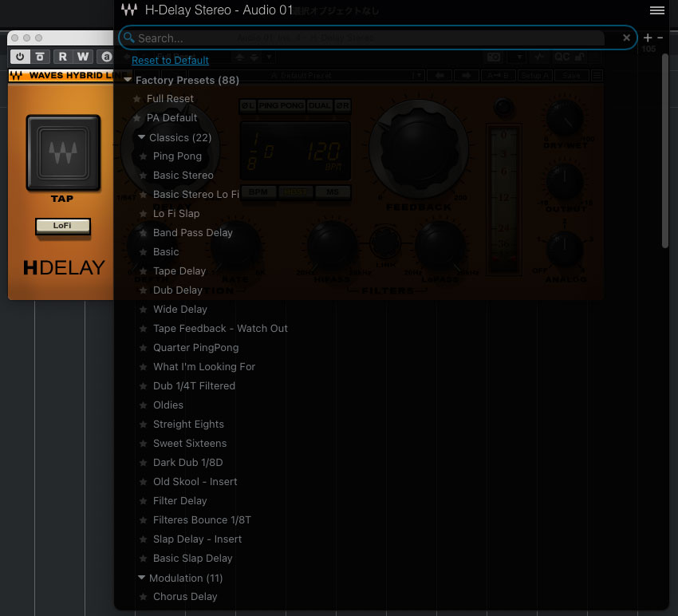The height and width of the screenshot is (616, 678).
Task: Select the Modulation (11) folder label
Action: coord(186,578)
